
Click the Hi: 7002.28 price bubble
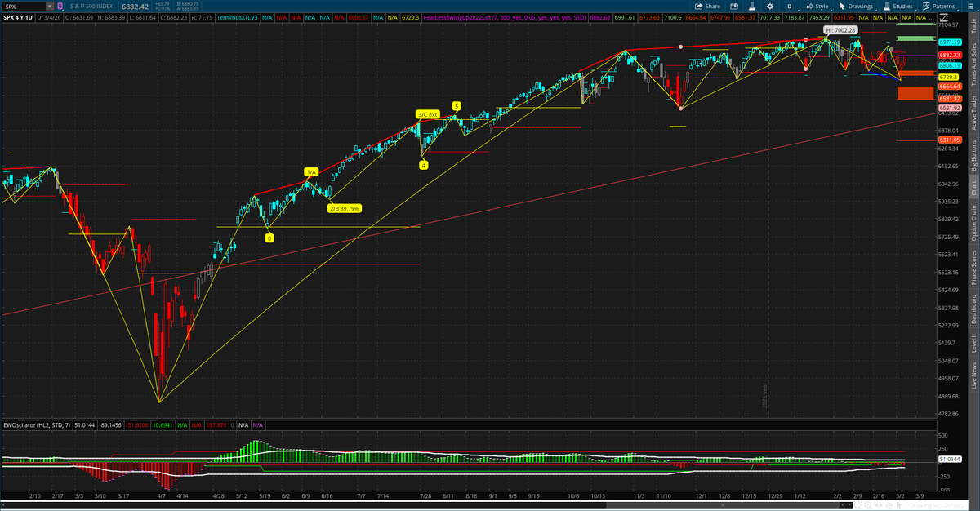click(x=840, y=30)
